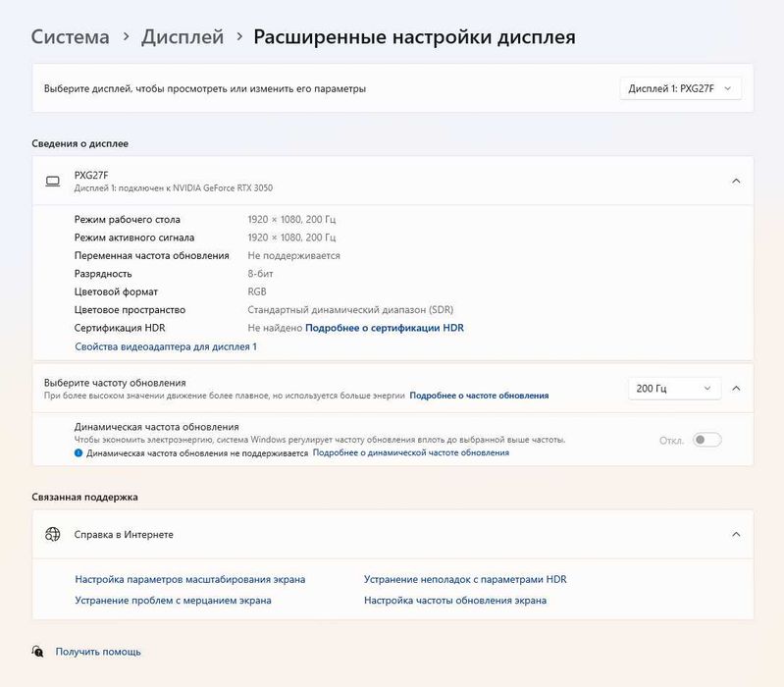784x687 pixels.
Task: Open Настройка частоты обновления экрана link
Action: (x=455, y=601)
